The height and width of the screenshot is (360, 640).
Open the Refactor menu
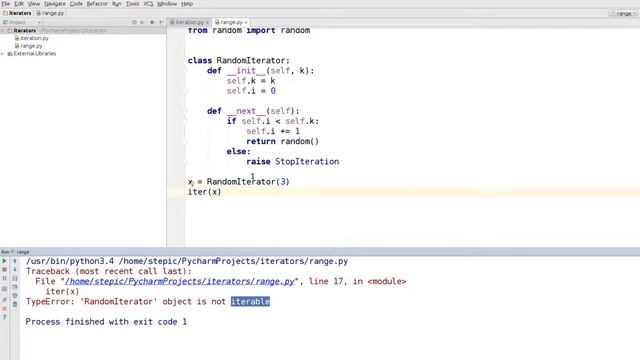tap(97, 4)
